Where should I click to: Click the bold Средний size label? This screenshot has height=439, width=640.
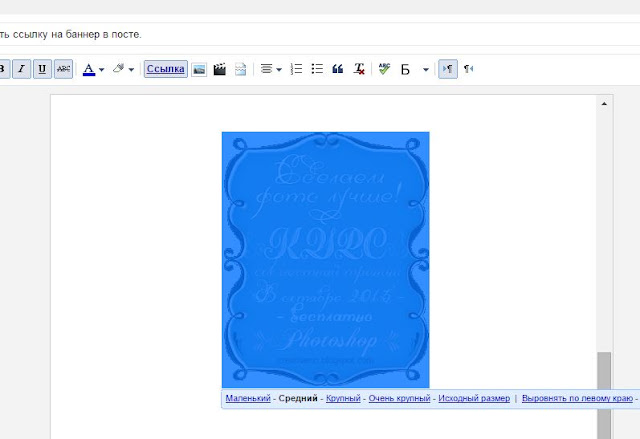click(298, 398)
